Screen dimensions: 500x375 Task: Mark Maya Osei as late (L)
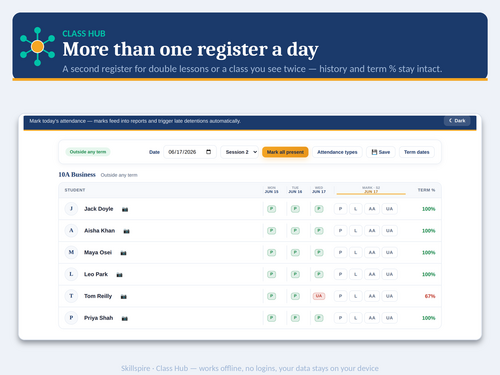click(356, 252)
